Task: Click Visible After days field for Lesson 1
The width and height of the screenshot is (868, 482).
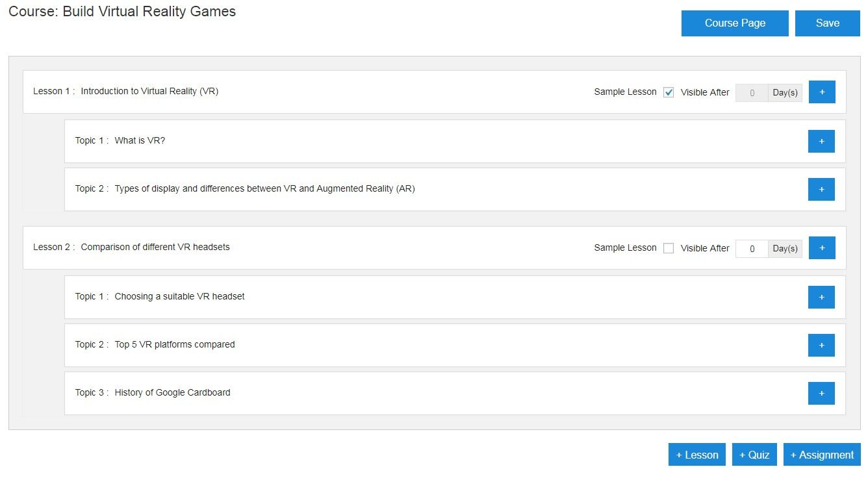Action: (752, 93)
